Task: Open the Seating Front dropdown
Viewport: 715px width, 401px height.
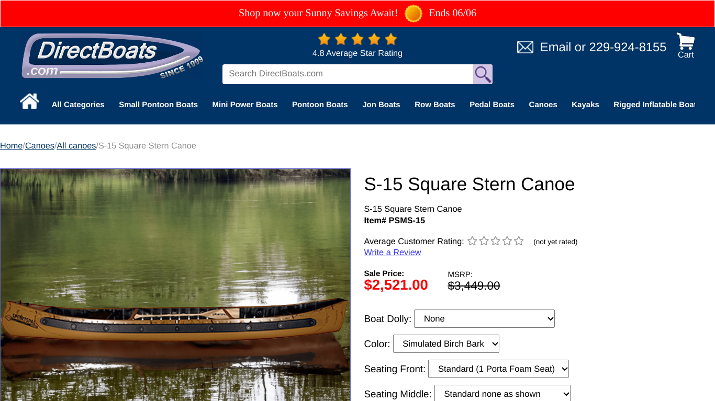Action: click(x=498, y=369)
